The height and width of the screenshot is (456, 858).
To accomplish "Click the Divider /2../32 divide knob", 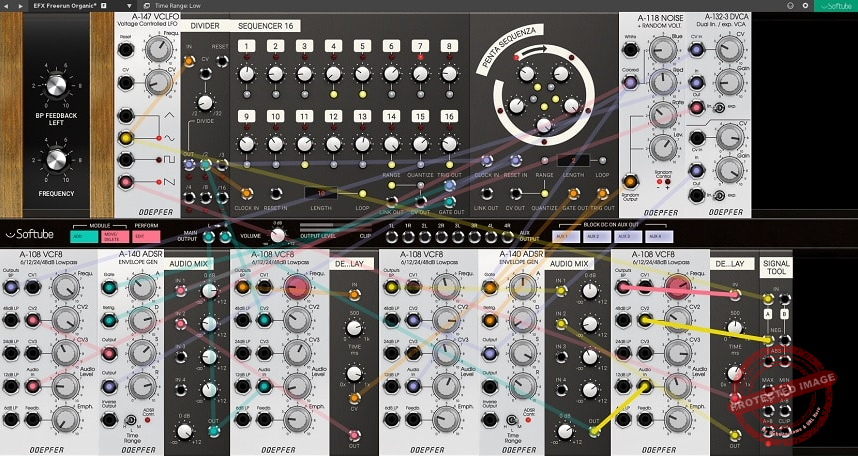I will [x=205, y=102].
